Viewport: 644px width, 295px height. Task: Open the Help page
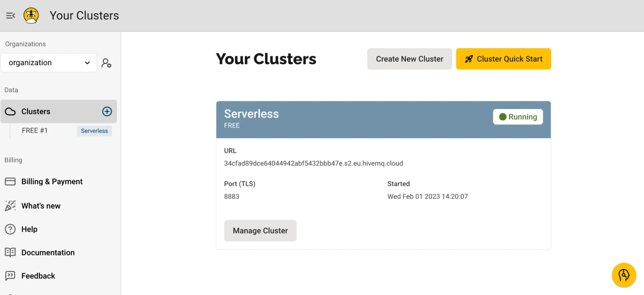pos(29,229)
